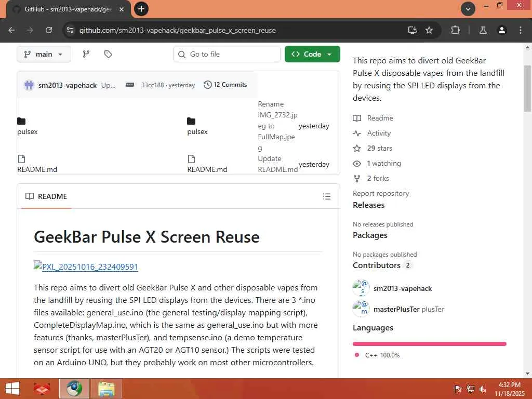The height and width of the screenshot is (399, 532).
Task: Click the Go to file search field
Action: [227, 54]
